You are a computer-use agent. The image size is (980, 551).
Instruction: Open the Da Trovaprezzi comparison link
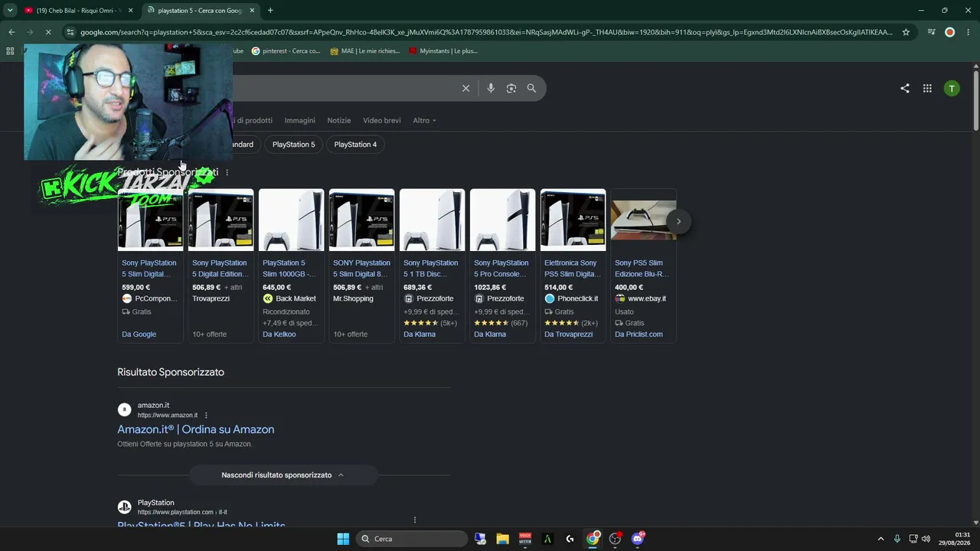click(569, 334)
